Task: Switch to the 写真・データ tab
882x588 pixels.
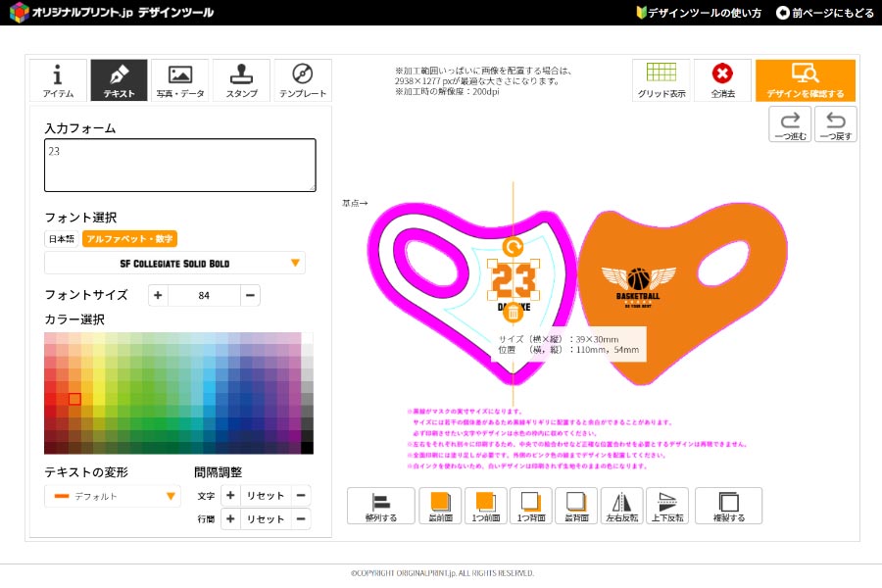Action: [180, 80]
